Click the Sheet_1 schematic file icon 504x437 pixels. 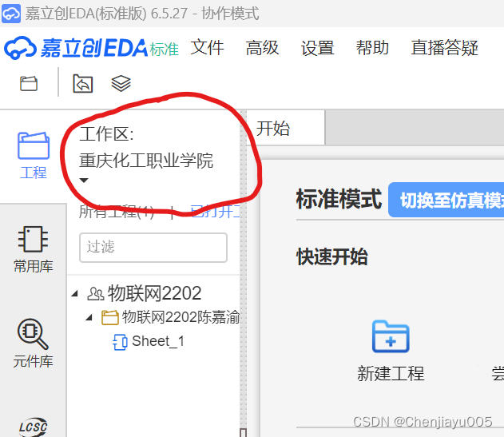pos(120,342)
